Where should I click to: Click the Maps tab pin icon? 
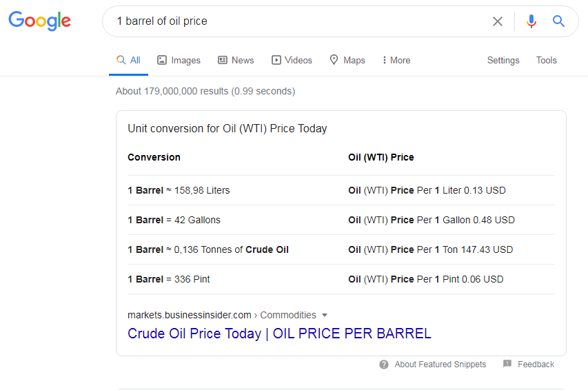click(334, 60)
